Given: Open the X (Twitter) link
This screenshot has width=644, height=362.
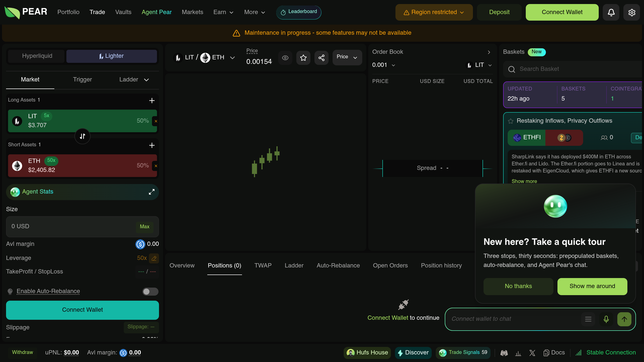Looking at the screenshot, I should point(532,353).
